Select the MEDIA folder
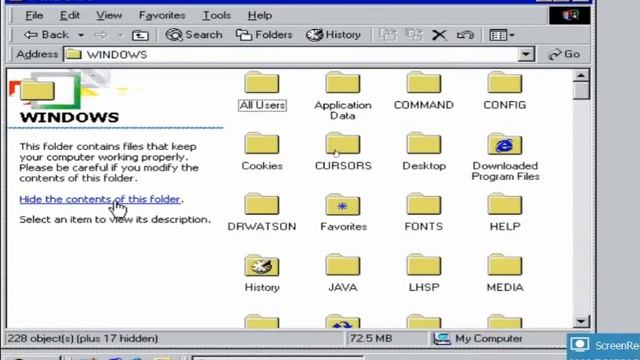The image size is (640, 360). (x=505, y=273)
